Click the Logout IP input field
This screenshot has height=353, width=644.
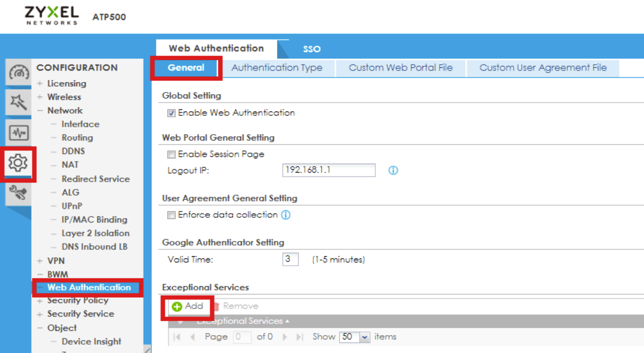(329, 170)
